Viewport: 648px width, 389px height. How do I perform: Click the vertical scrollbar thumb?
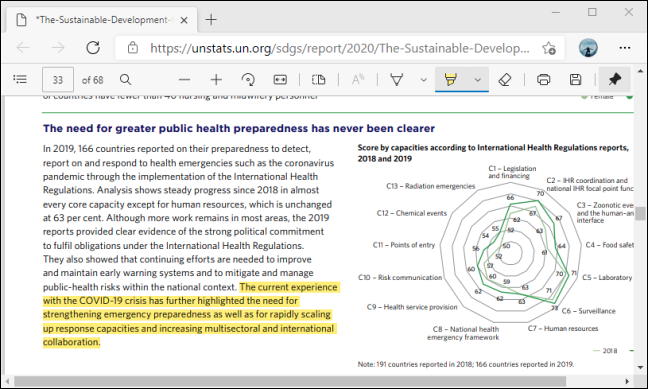click(x=641, y=213)
